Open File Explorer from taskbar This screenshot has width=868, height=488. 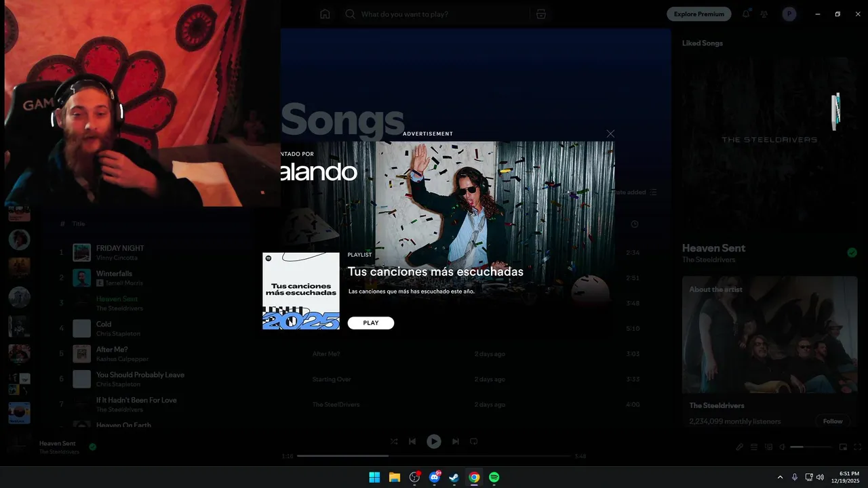(x=394, y=477)
